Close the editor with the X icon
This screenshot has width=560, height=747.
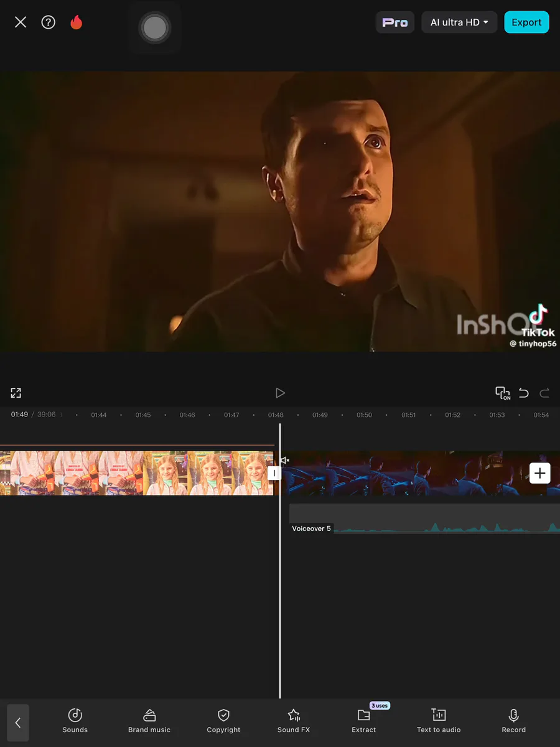(x=21, y=22)
